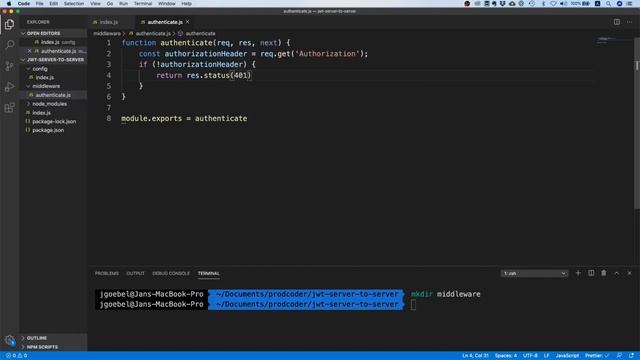Select the Terminal panel tab
Screen dimensions: 640x360
pos(209,273)
